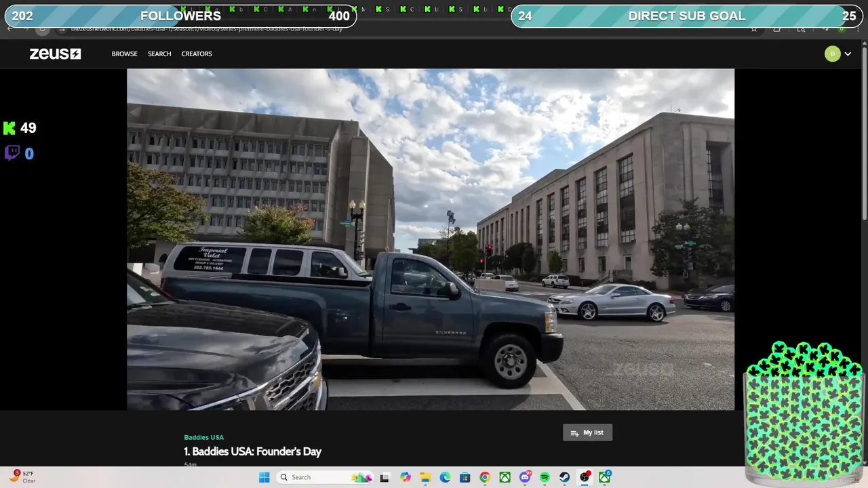Open the CREATORS menu item
The image size is (868, 488).
[x=197, y=54]
